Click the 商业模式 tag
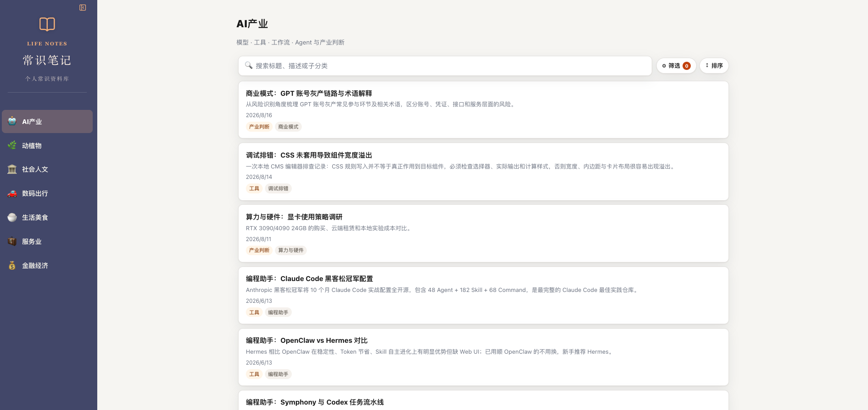This screenshot has width=868, height=410. point(288,127)
